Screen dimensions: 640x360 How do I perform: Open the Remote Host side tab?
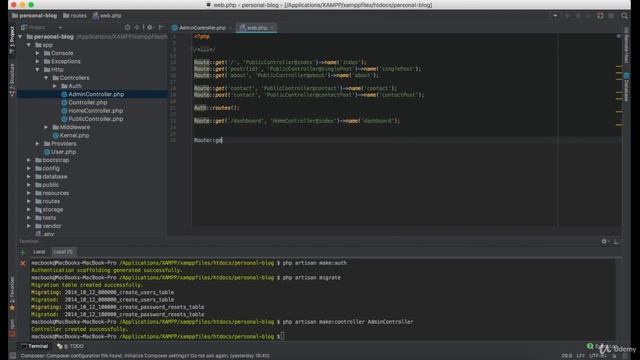[x=627, y=45]
